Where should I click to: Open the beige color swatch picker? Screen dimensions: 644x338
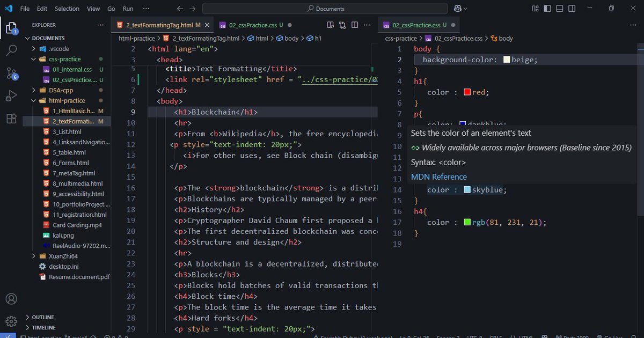(x=507, y=60)
